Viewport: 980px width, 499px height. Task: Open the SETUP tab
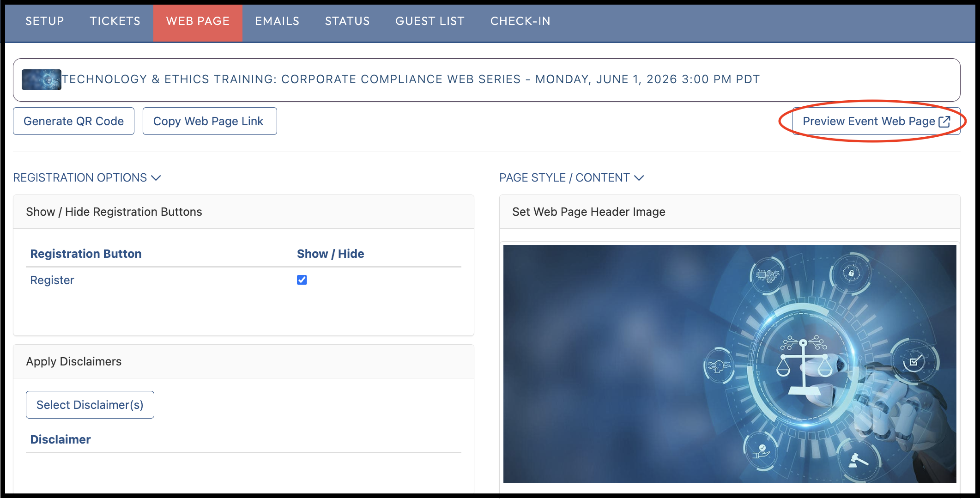45,21
